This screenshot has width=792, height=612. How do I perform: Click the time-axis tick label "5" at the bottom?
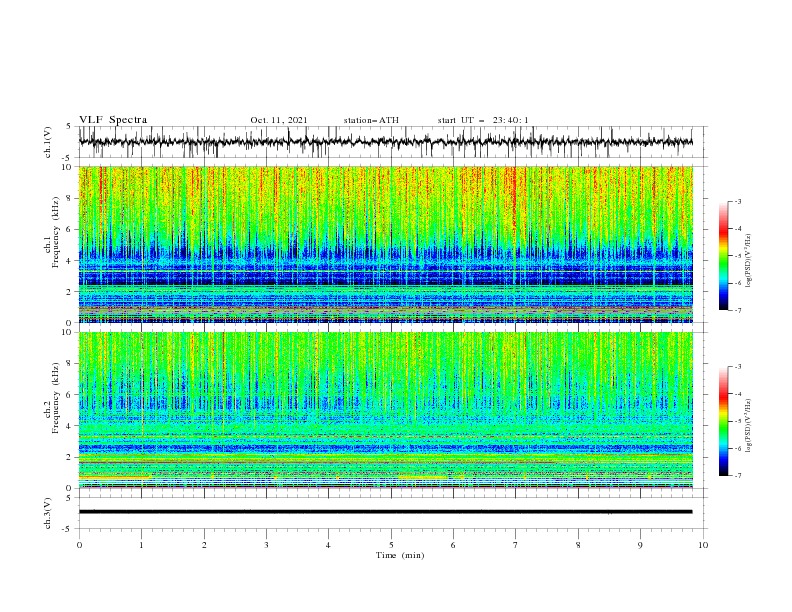point(391,545)
